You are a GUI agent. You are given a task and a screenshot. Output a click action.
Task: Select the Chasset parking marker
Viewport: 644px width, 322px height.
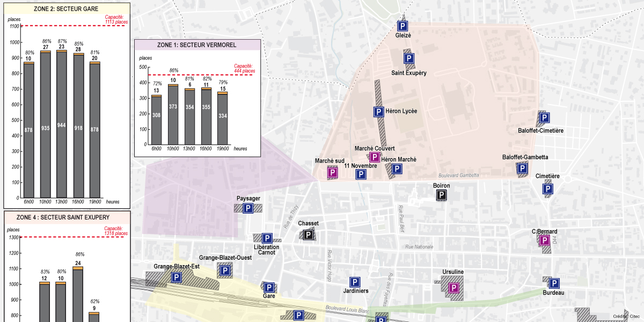(x=309, y=233)
